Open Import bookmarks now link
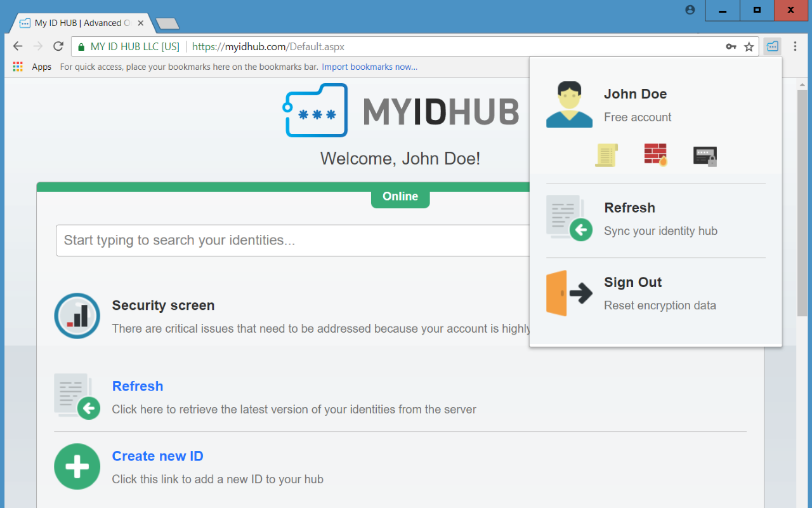Image resolution: width=812 pixels, height=508 pixels. pos(369,67)
